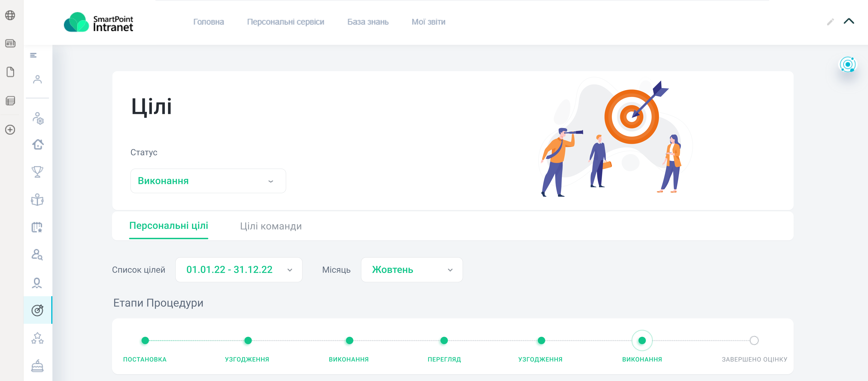This screenshot has width=868, height=381.
Task: Switch to the Цілі команди tab
Action: [271, 226]
